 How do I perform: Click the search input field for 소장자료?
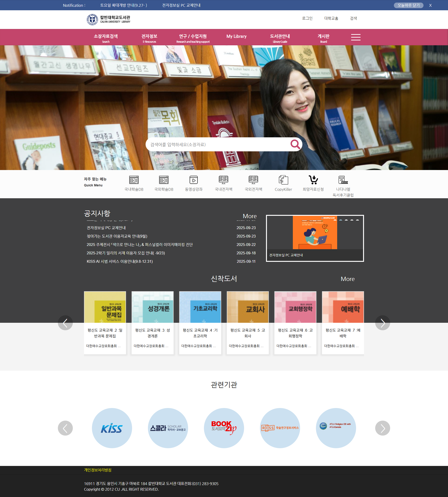tap(217, 144)
